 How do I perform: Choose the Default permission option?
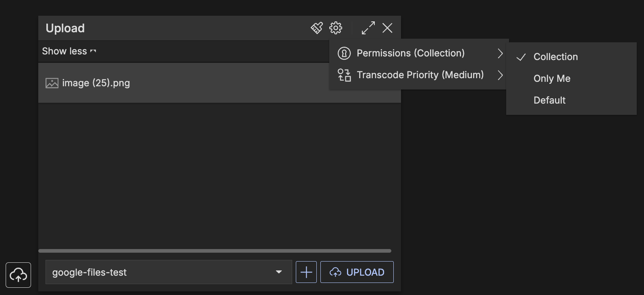tap(549, 100)
